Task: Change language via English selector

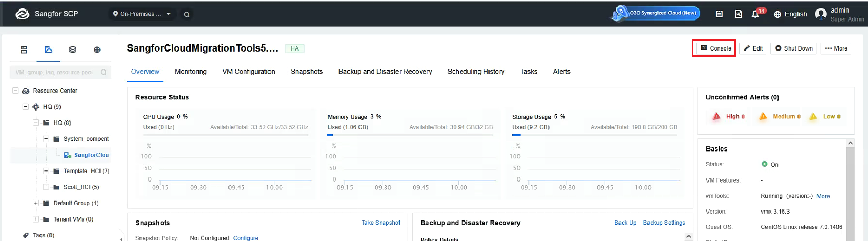Action: click(x=790, y=14)
